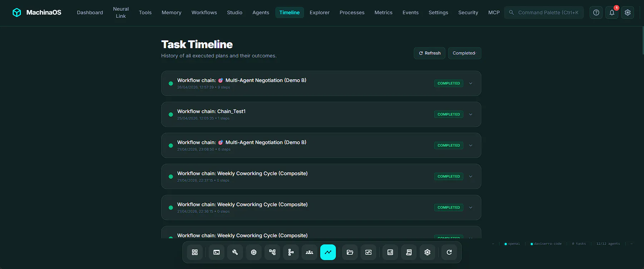Open the Studio tab
The width and height of the screenshot is (644, 269).
234,12
